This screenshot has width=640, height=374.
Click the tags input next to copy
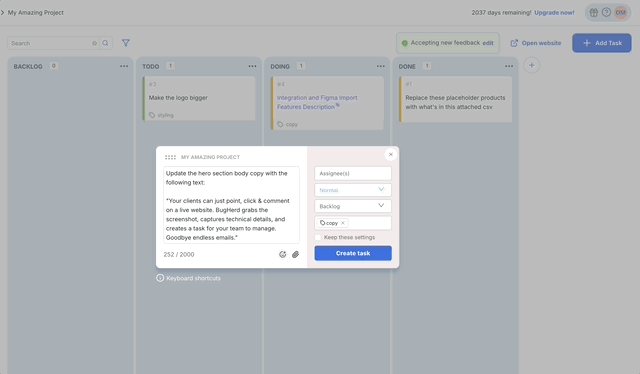tap(369, 223)
